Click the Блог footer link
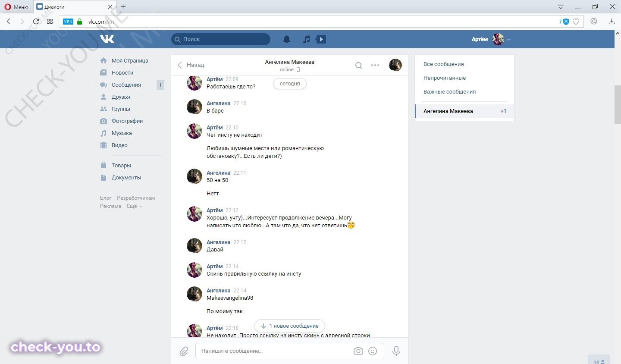This screenshot has width=621, height=364. click(106, 198)
